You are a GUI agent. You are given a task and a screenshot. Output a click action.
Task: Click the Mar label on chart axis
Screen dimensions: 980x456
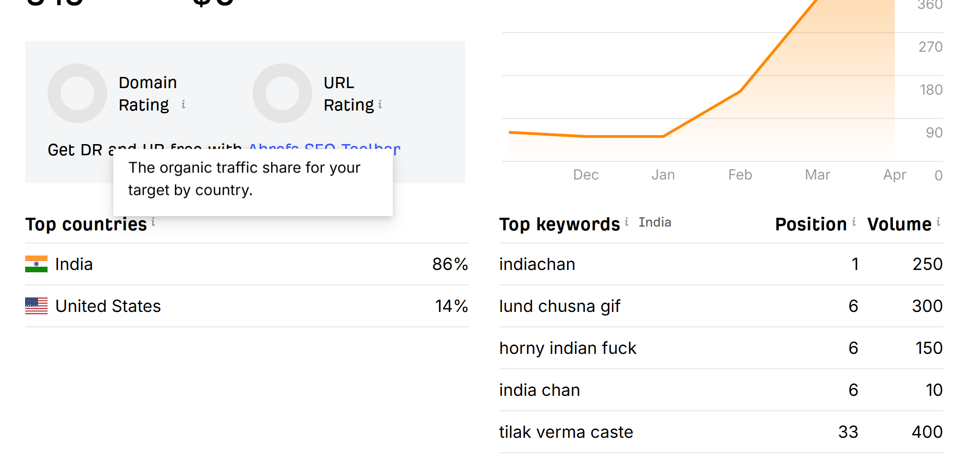[817, 174]
